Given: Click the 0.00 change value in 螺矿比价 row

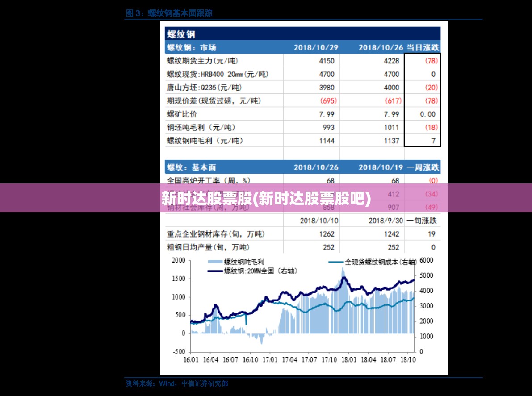Looking at the screenshot, I should tap(427, 114).
